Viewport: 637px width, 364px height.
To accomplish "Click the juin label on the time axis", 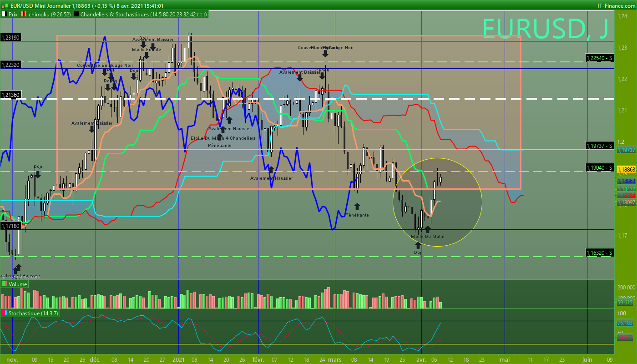I will 587,359.
